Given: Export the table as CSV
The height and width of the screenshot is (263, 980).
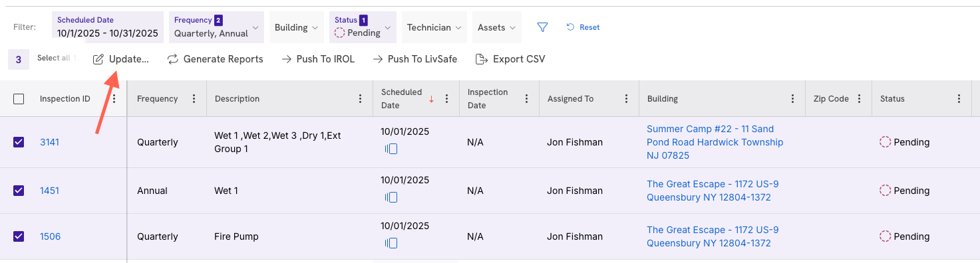Looking at the screenshot, I should tap(510, 59).
